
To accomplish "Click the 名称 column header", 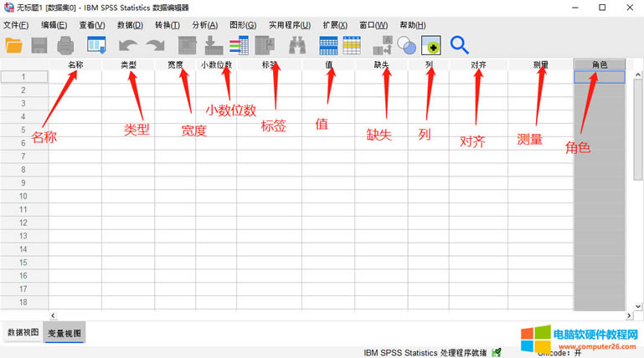I will [75, 64].
